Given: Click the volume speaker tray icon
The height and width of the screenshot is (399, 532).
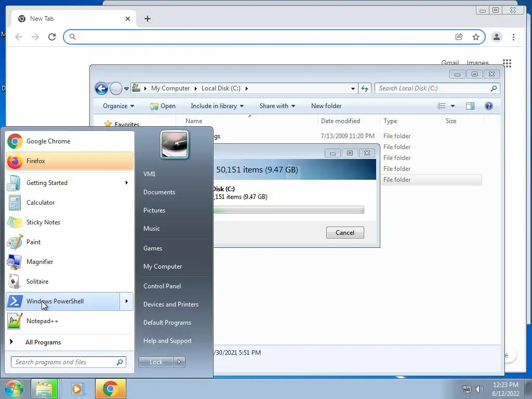Looking at the screenshot, I should (480, 389).
